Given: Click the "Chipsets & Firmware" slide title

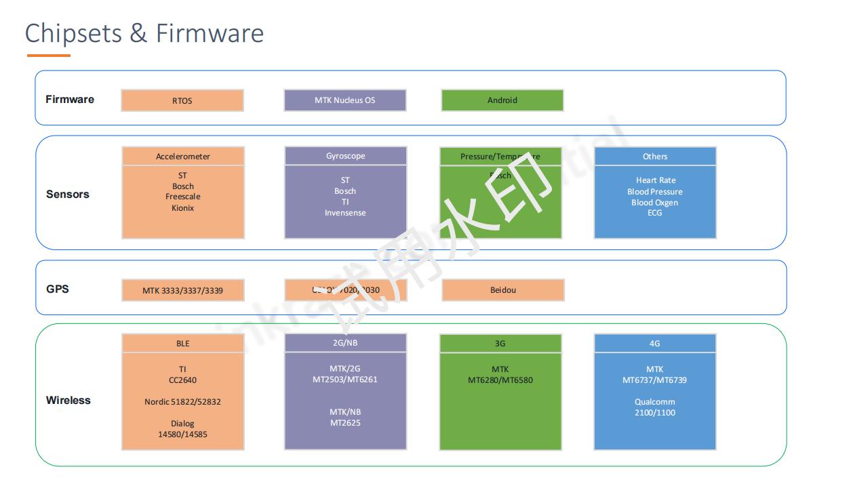Looking at the screenshot, I should click(144, 33).
